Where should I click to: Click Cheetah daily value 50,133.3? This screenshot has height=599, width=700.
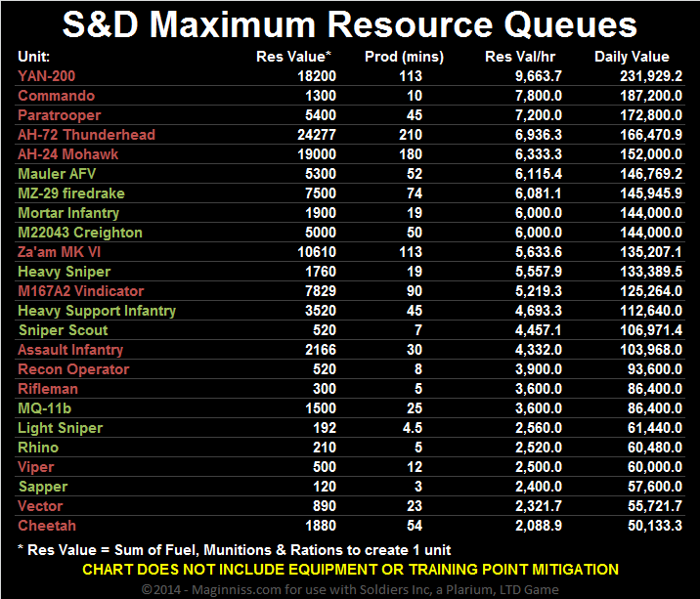click(x=655, y=526)
